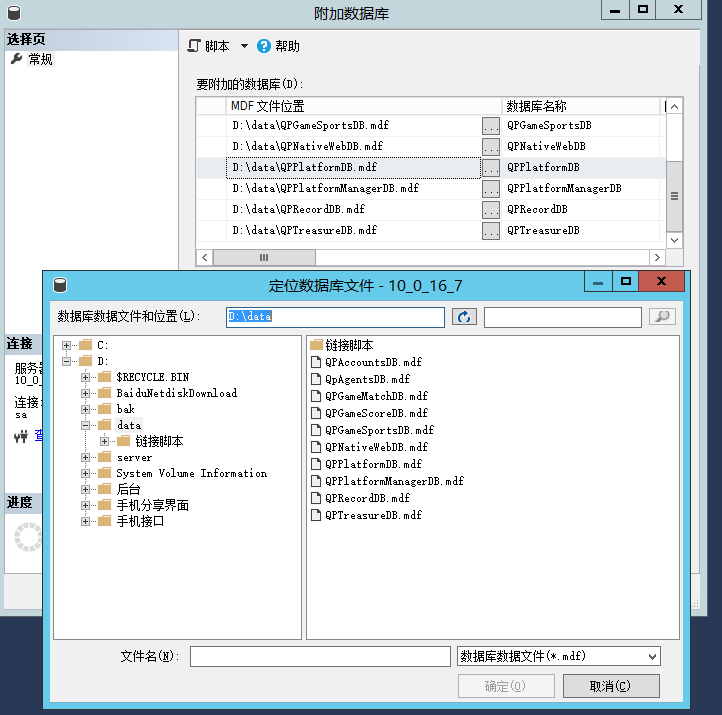722x715 pixels.
Task: Select QPPlatformManagerDB.mdf in file list
Action: (x=394, y=482)
